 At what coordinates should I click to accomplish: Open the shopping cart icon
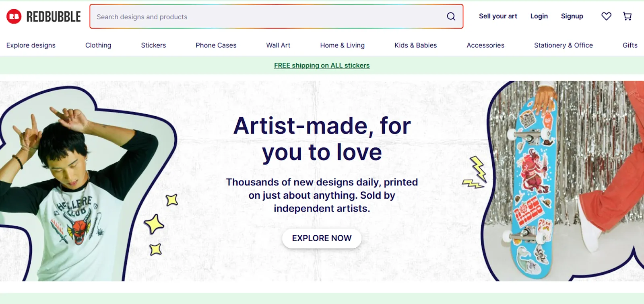click(x=627, y=16)
